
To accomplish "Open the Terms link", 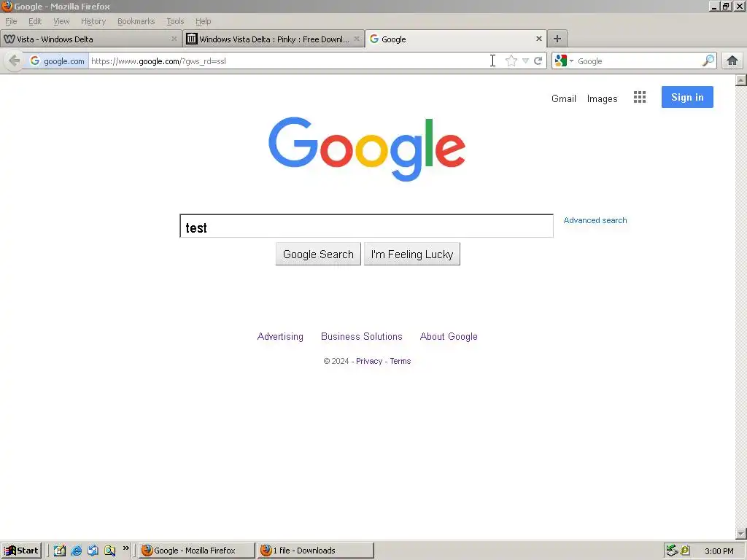I will (x=400, y=361).
